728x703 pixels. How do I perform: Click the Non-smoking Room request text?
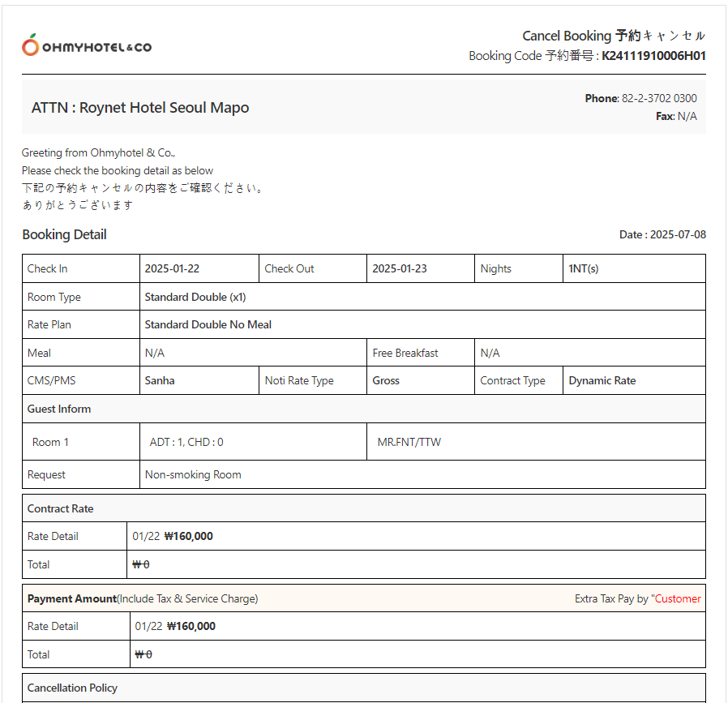click(193, 474)
